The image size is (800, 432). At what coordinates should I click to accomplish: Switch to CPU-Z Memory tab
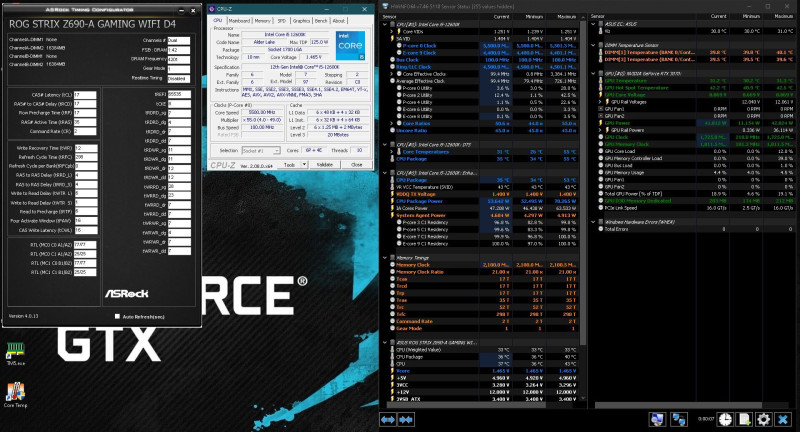click(x=263, y=21)
